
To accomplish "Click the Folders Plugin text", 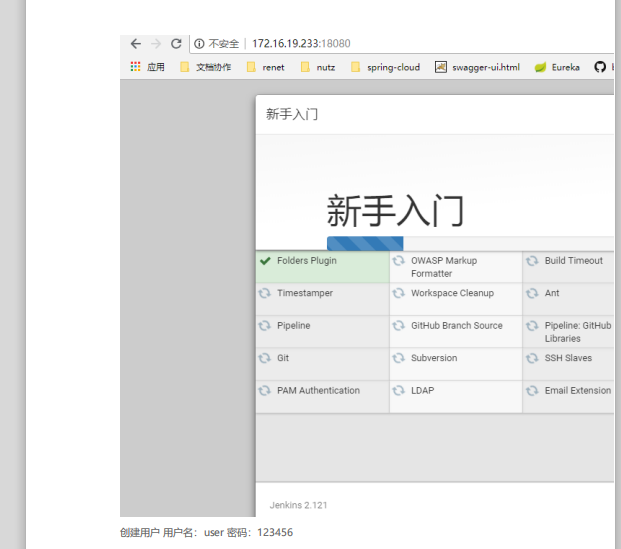I will tap(307, 261).
